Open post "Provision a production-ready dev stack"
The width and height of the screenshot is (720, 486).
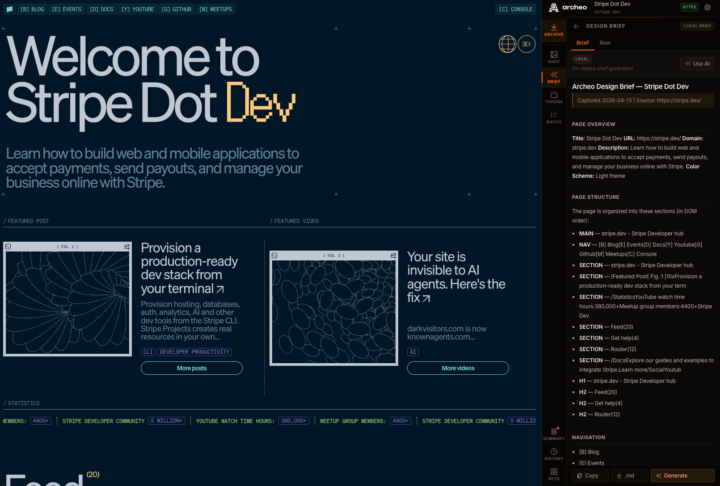[x=189, y=268]
